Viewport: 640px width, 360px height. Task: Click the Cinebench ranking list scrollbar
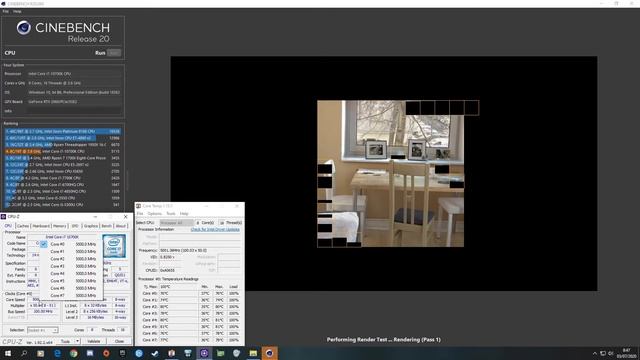pos(127,180)
